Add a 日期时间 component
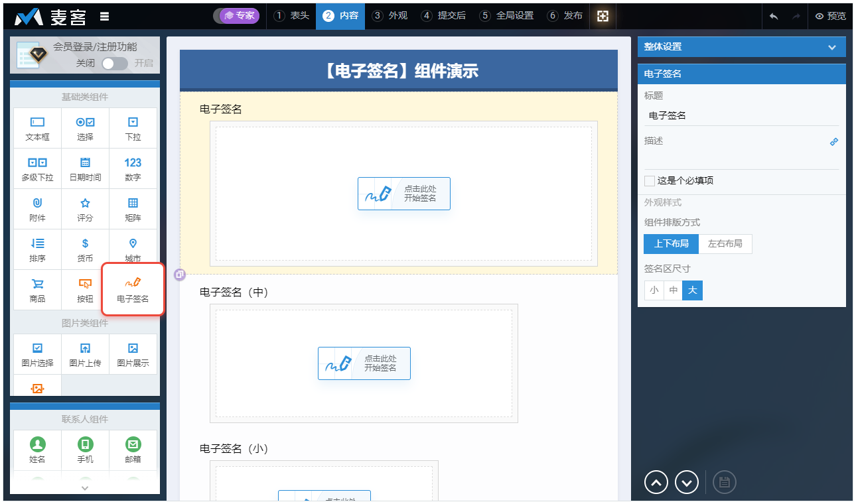 (85, 169)
